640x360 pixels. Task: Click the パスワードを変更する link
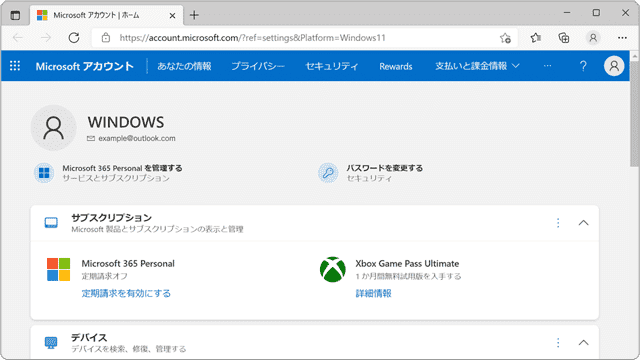(x=384, y=168)
